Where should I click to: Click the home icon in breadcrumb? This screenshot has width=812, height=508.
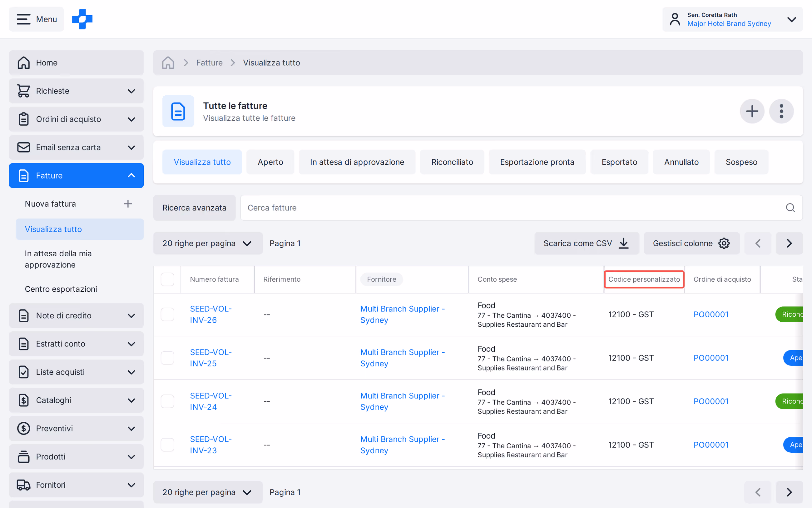point(168,63)
